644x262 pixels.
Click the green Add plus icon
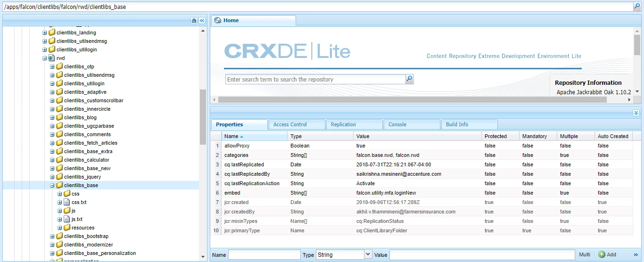[602, 254]
